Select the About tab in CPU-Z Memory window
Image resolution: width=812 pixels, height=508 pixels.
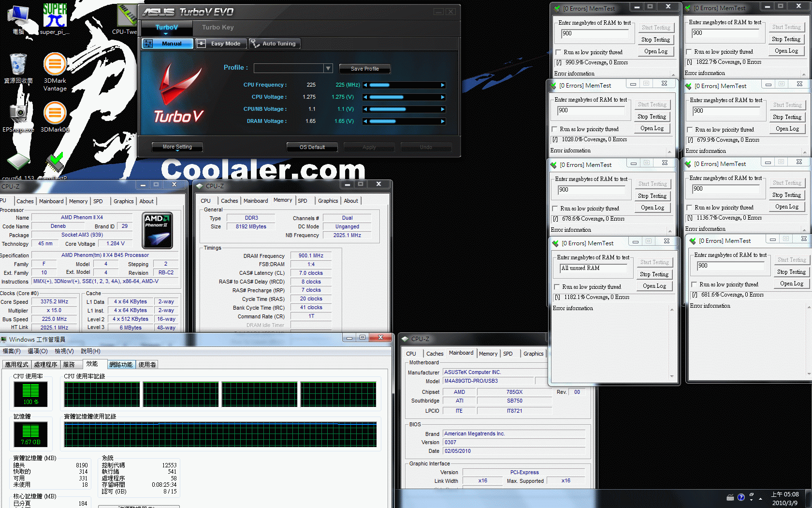(351, 201)
